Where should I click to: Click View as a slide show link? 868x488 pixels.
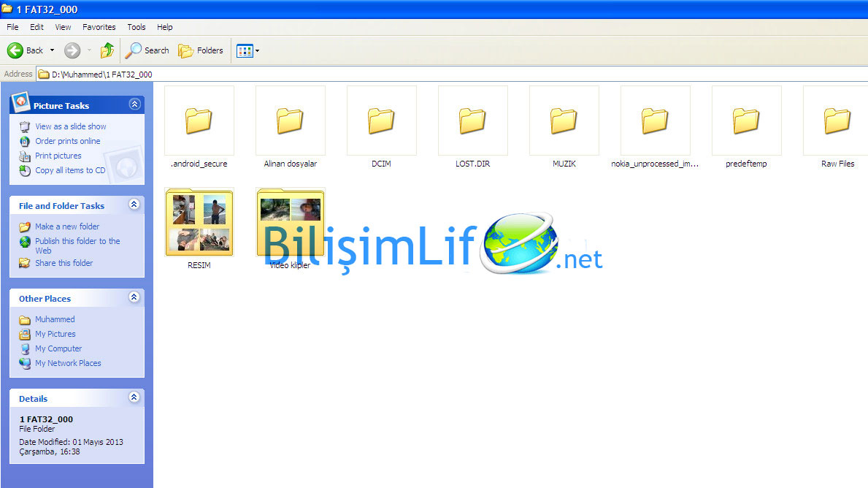click(71, 126)
